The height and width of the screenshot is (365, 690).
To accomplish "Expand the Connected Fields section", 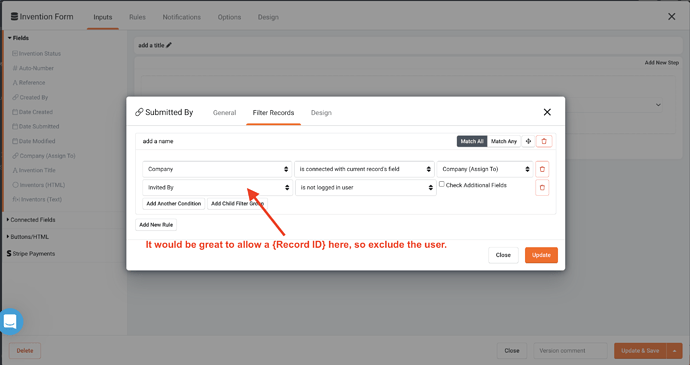I will pos(31,220).
